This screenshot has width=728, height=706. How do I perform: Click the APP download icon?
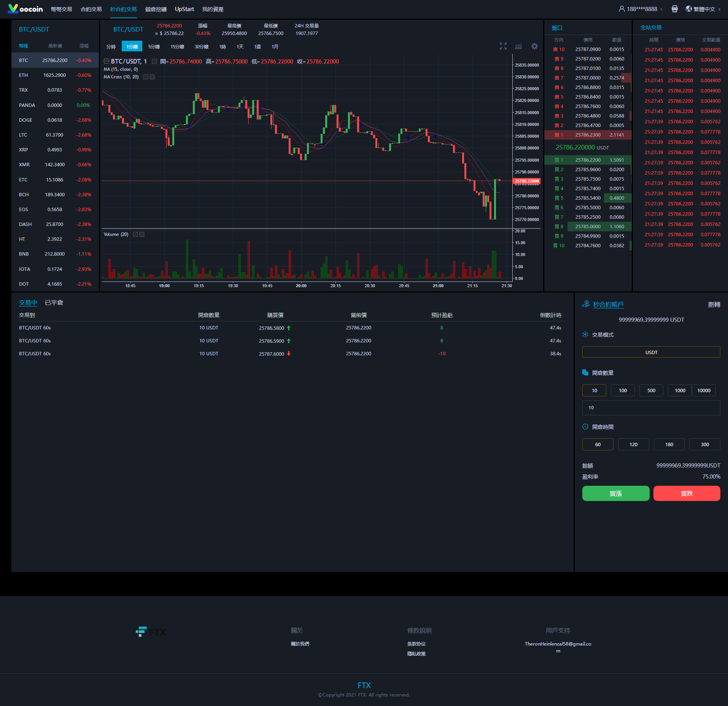[674, 9]
